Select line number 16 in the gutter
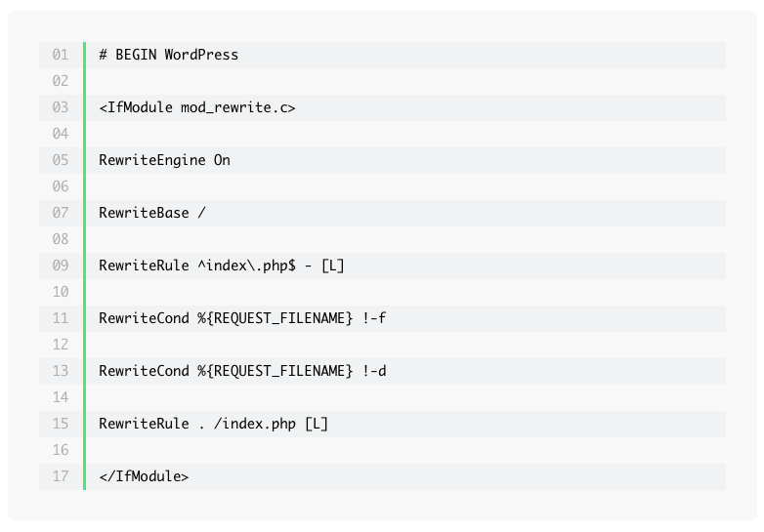This screenshot has width=764, height=532. pyautogui.click(x=61, y=450)
